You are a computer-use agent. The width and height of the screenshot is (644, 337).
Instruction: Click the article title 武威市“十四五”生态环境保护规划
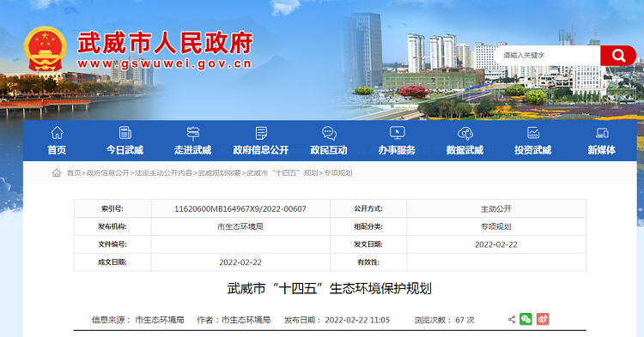coord(330,289)
